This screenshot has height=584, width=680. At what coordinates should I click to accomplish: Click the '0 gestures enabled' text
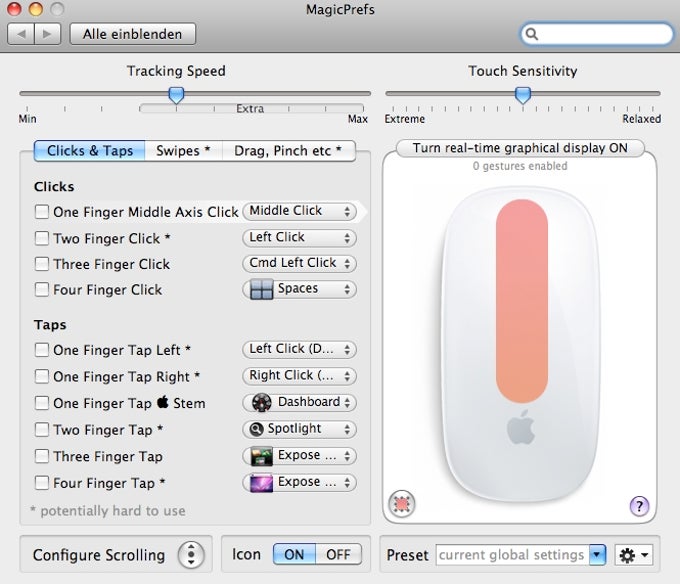[520, 166]
